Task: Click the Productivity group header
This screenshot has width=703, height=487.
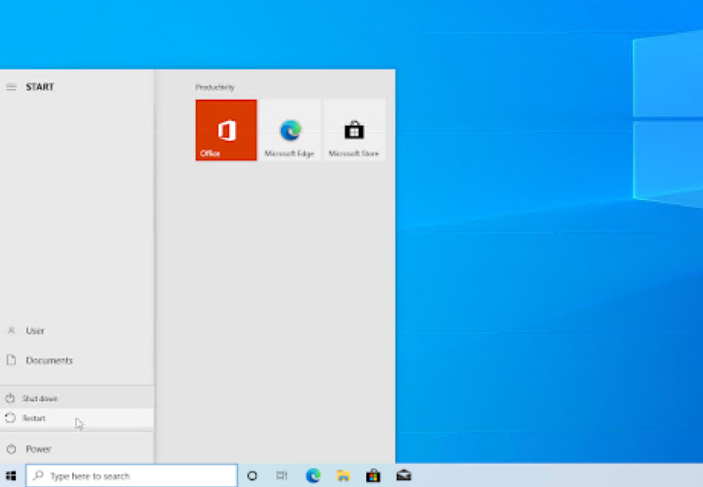Action: 215,88
